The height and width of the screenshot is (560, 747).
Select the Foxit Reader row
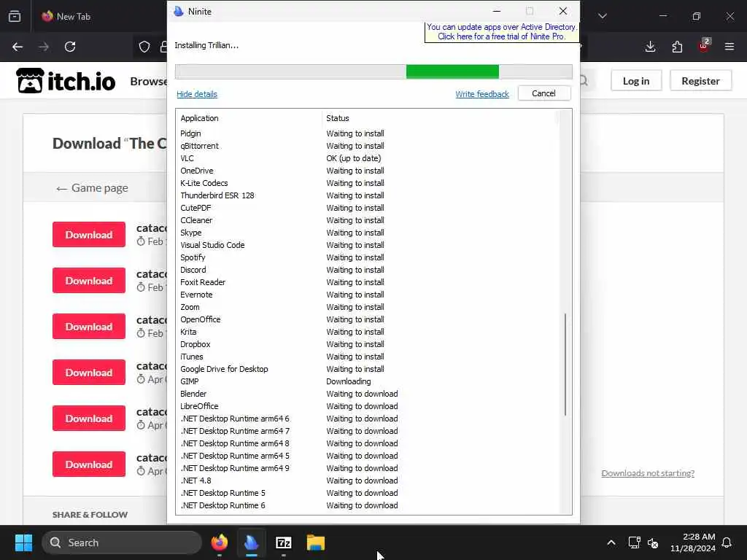tap(368, 282)
